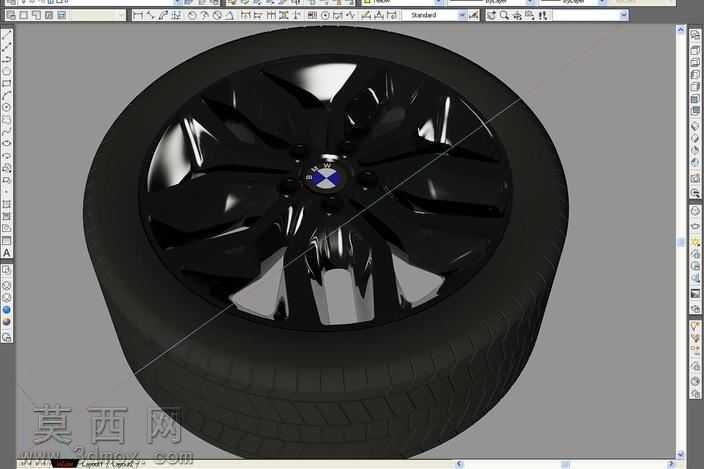Screen dimensions: 704x469
Task: Expand the viewport scale dropdown
Action: point(121,16)
